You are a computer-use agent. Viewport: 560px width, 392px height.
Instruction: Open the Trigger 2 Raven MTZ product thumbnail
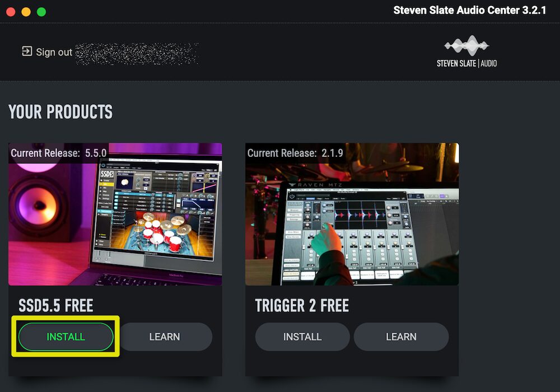coord(352,214)
